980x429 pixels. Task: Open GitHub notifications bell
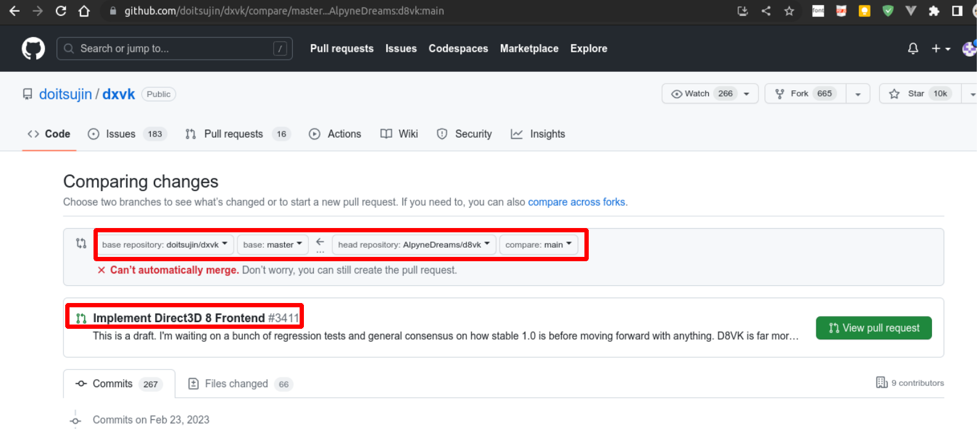(913, 49)
